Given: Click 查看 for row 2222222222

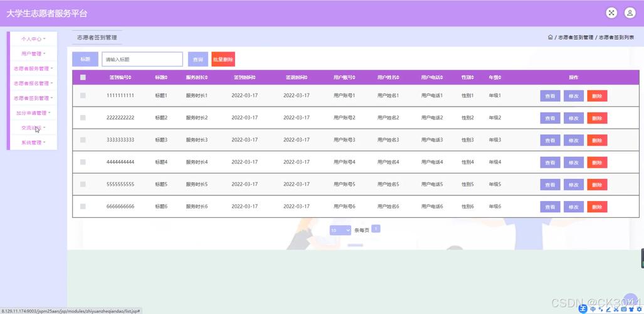Looking at the screenshot, I should 550,118.
